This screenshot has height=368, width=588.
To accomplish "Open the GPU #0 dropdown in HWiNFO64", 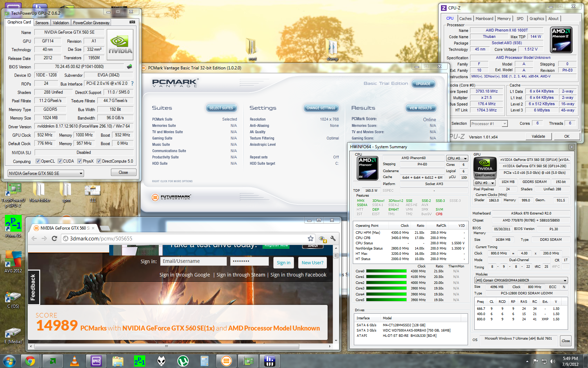I will [x=485, y=183].
